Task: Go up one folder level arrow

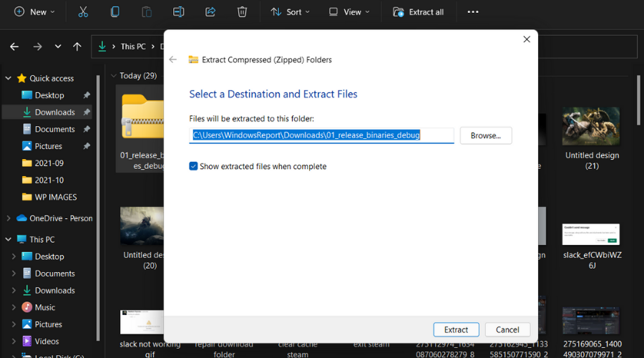Action: pos(77,47)
